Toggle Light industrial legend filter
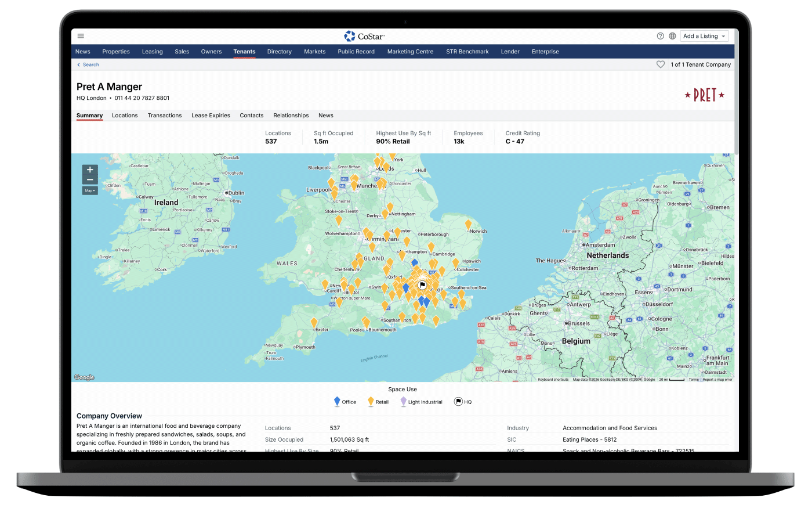This screenshot has height=519, width=812. [x=422, y=402]
